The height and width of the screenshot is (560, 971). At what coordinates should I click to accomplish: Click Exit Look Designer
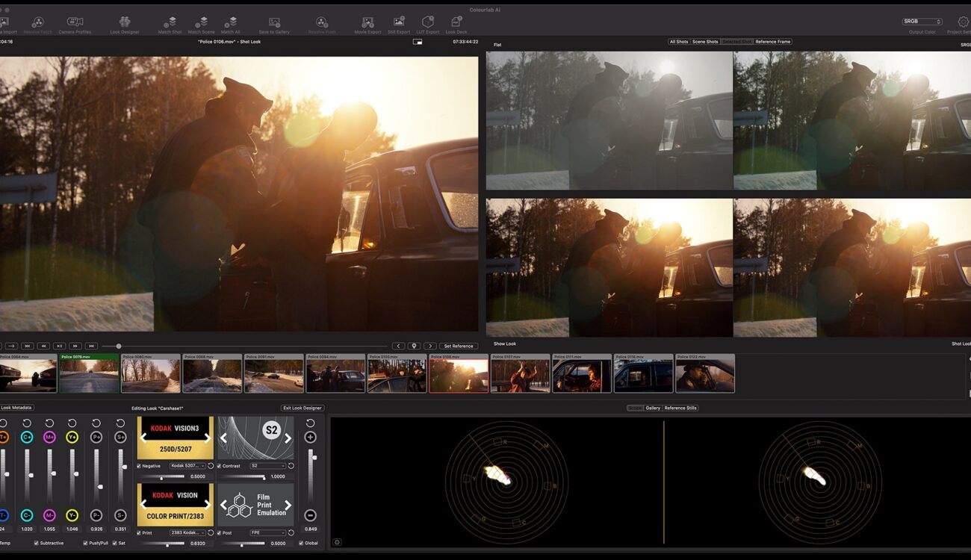click(303, 408)
